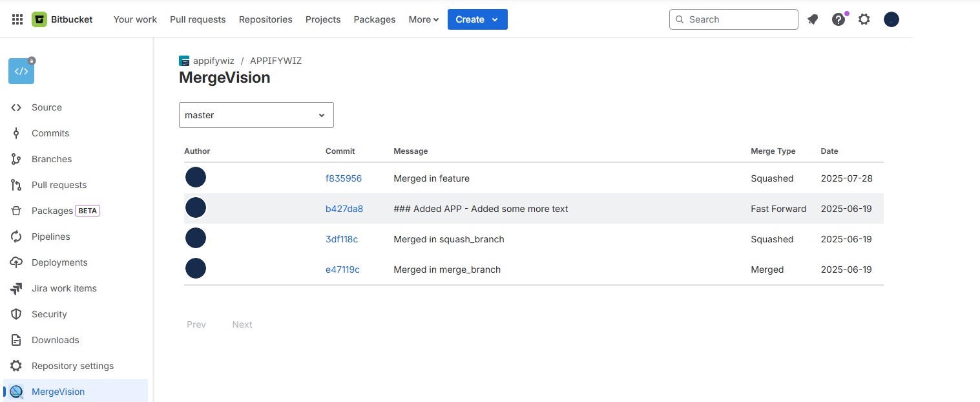Click the appifywiz breadcrumb link
Viewport: 980px width, 402px height.
[213, 61]
